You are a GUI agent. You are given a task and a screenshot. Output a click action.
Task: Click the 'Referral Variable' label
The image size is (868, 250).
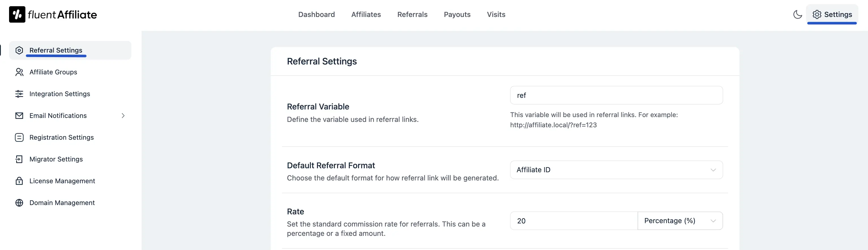(318, 107)
